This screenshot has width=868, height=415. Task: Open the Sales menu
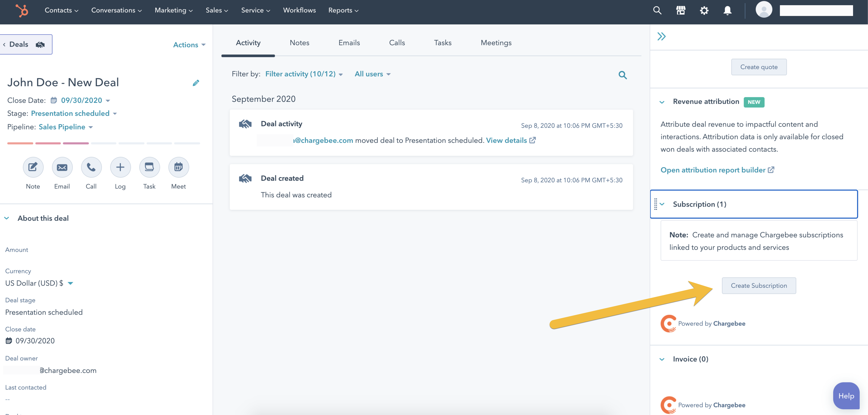[217, 10]
